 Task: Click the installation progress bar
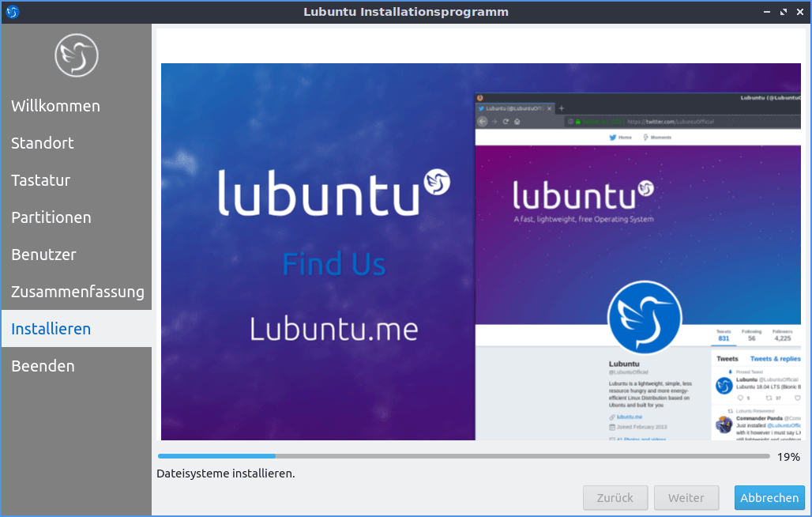tap(464, 456)
